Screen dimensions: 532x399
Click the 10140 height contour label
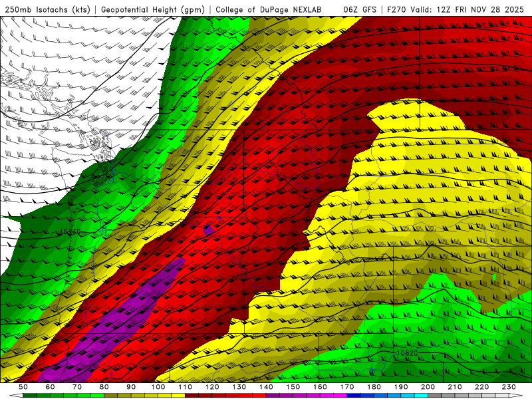(70, 231)
